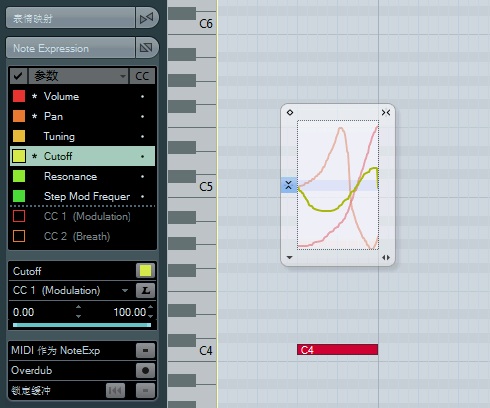Open the CC 1 (Modulation) assignment dropdown

pyautogui.click(x=125, y=290)
